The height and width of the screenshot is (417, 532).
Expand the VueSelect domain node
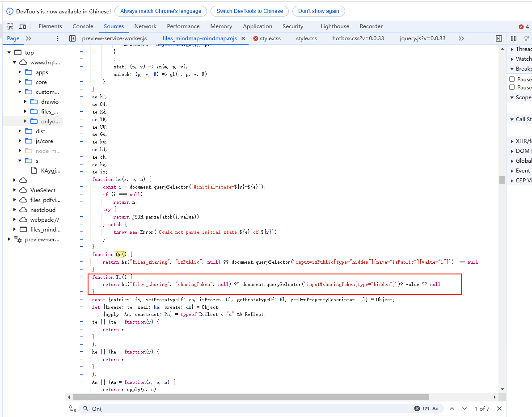15,190
